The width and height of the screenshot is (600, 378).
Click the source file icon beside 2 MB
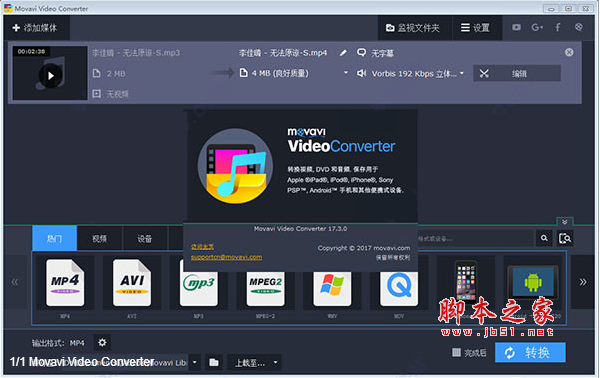[x=96, y=73]
